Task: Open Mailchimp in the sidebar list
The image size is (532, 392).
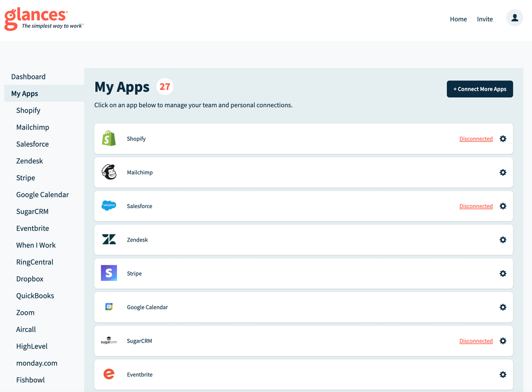Action: point(33,127)
